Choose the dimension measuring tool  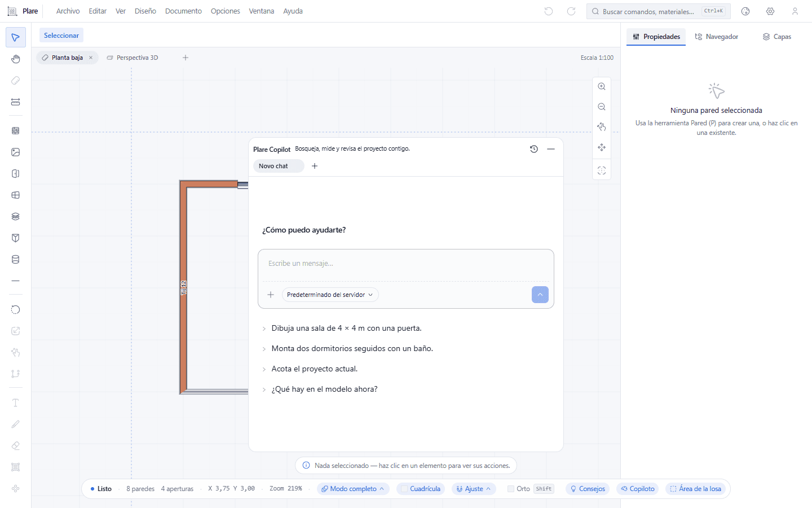(x=16, y=102)
